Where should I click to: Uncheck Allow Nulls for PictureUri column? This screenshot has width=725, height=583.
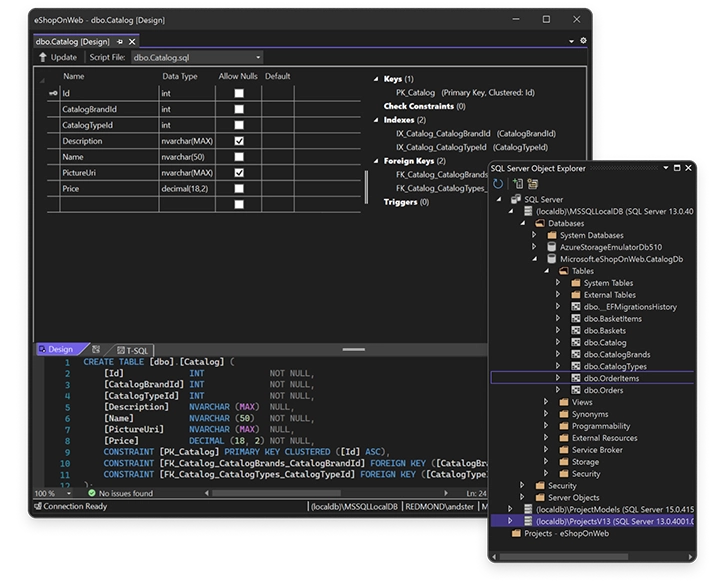(239, 172)
